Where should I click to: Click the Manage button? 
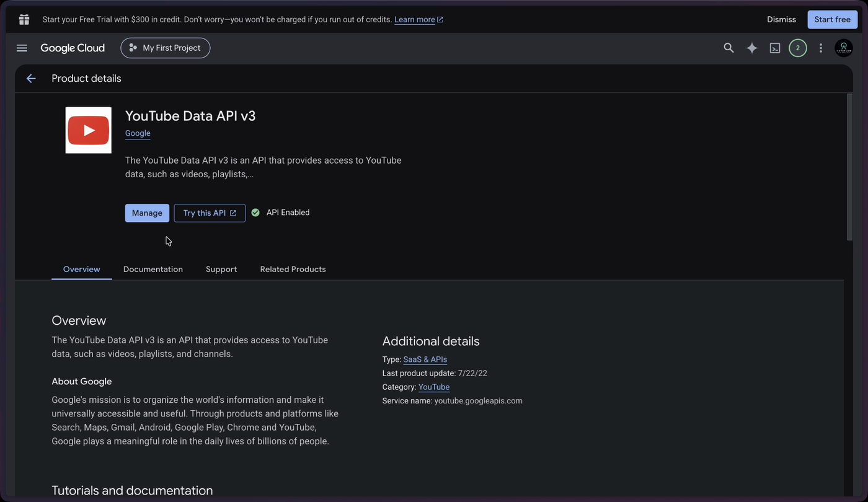(x=147, y=213)
